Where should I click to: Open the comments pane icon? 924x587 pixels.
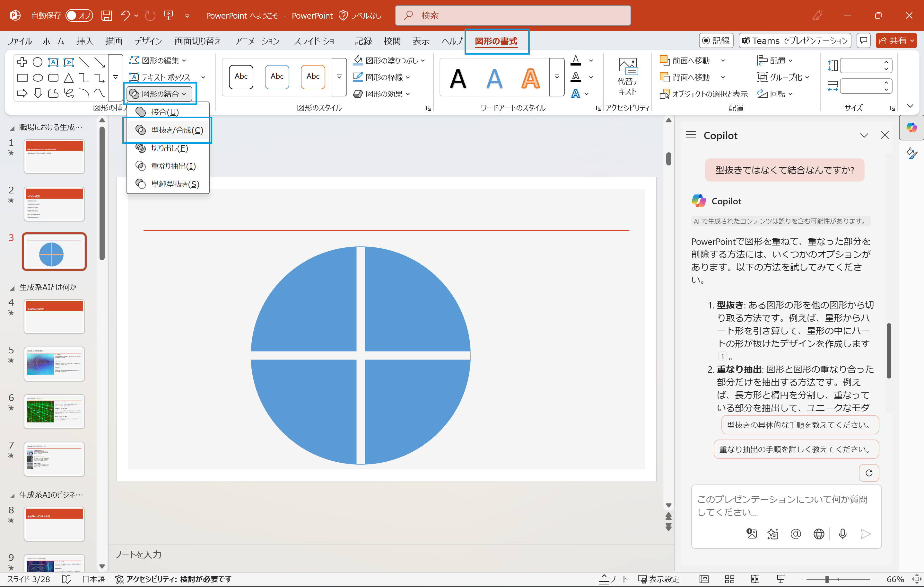point(863,40)
